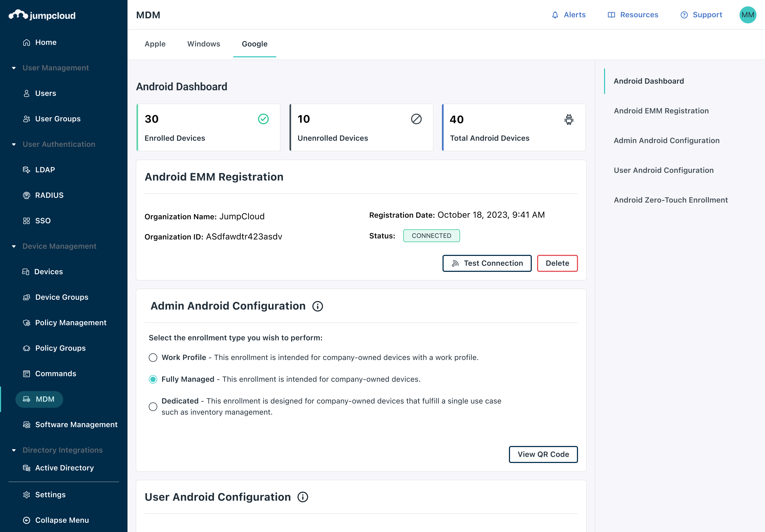Click the View QR Code button
765x532 pixels.
[543, 454]
